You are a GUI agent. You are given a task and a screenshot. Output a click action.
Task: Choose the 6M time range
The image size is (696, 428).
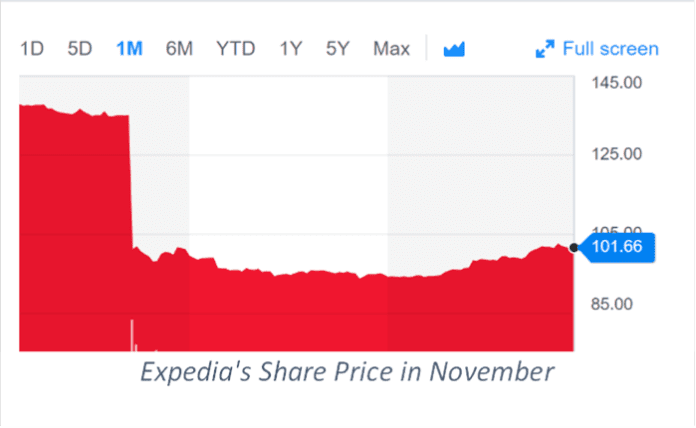[179, 49]
